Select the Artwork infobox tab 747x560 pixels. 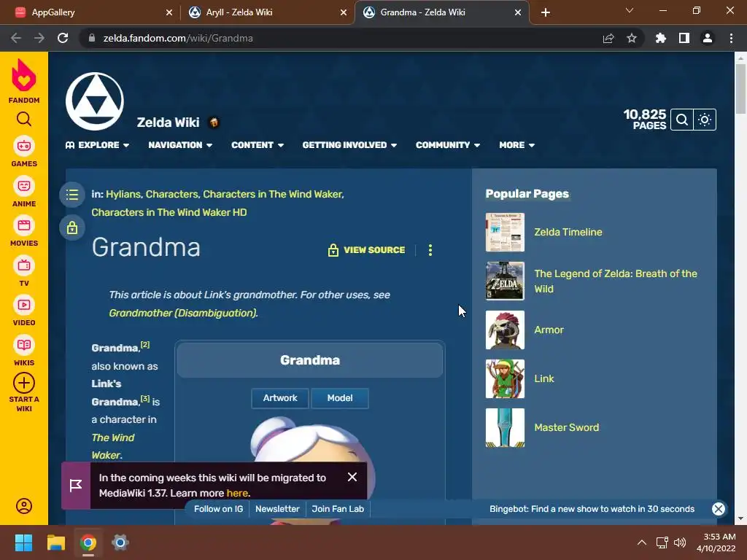280,398
